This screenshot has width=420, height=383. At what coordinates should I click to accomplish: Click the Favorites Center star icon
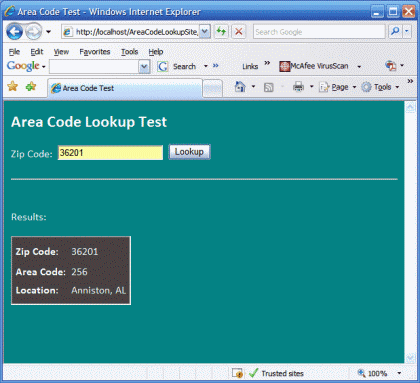click(x=13, y=86)
